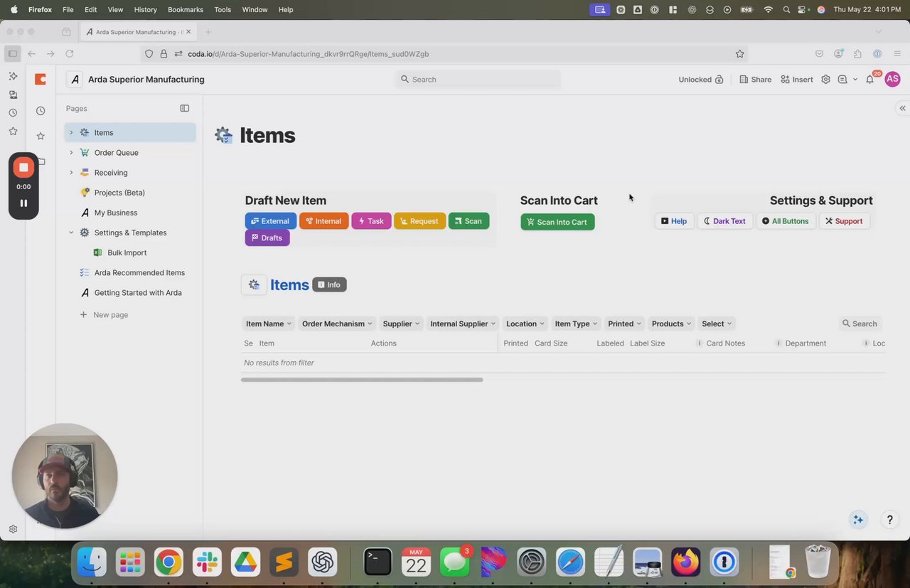Click the Scan Into Cart button
The height and width of the screenshot is (588, 910).
pyautogui.click(x=557, y=222)
